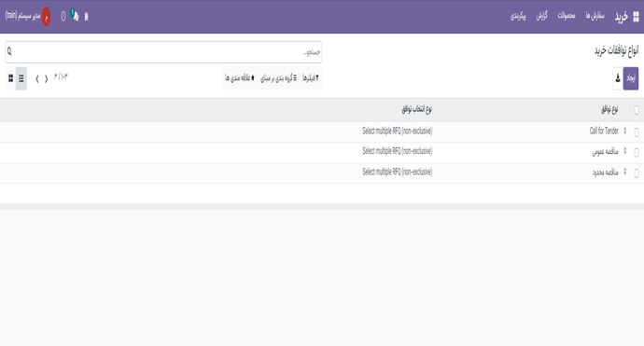644x346 pixels.
Task: Switch to kanban view
Action: click(x=10, y=78)
